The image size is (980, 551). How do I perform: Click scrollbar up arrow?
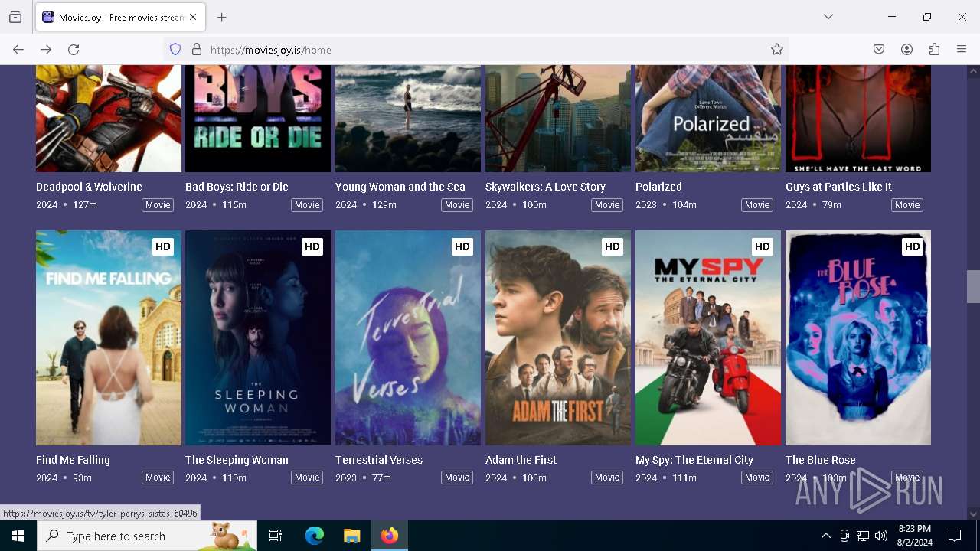click(973, 71)
